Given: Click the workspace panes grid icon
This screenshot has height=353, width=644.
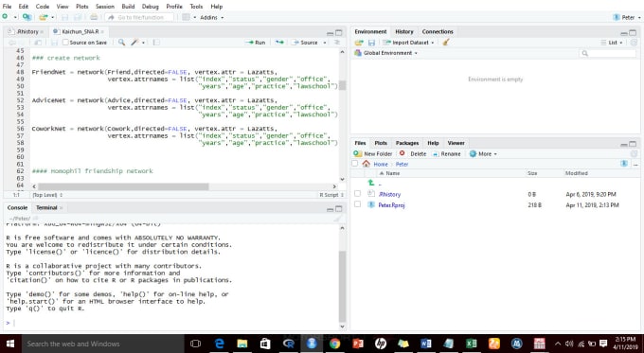Looking at the screenshot, I should pyautogui.click(x=186, y=17).
